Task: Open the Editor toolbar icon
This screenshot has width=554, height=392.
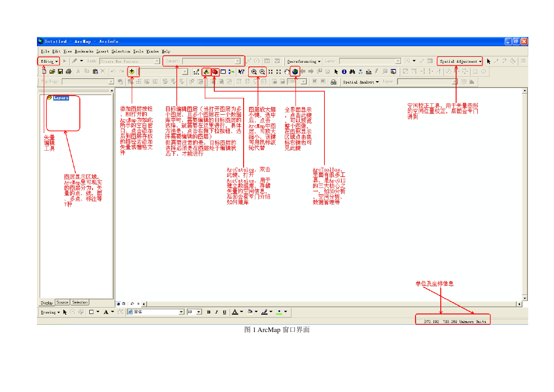Action: pos(196,71)
